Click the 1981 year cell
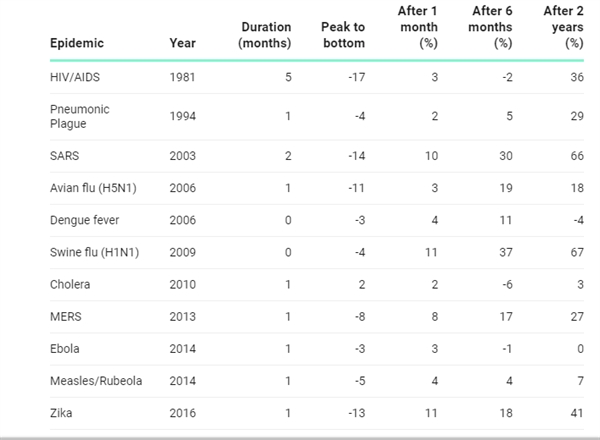Image resolution: width=600 pixels, height=440 pixels. [183, 77]
